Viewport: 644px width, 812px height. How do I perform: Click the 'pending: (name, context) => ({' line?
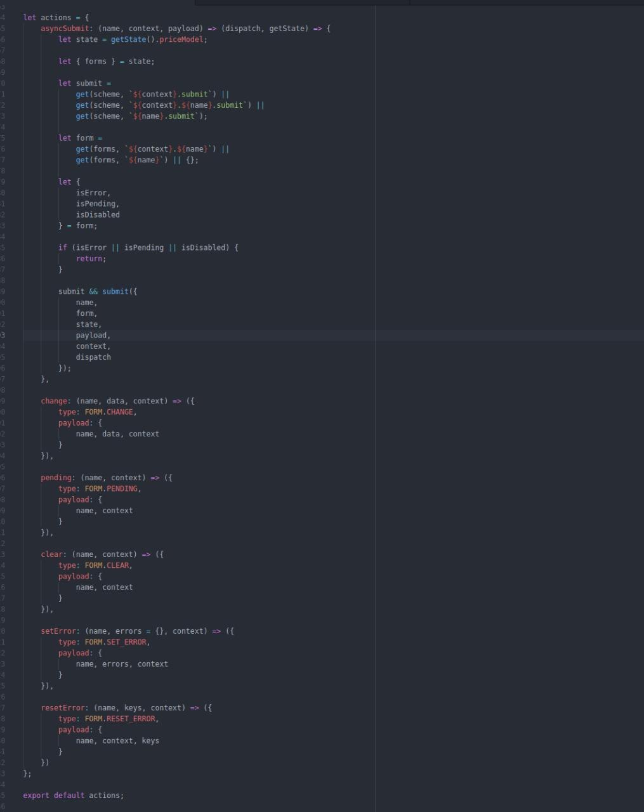107,478
